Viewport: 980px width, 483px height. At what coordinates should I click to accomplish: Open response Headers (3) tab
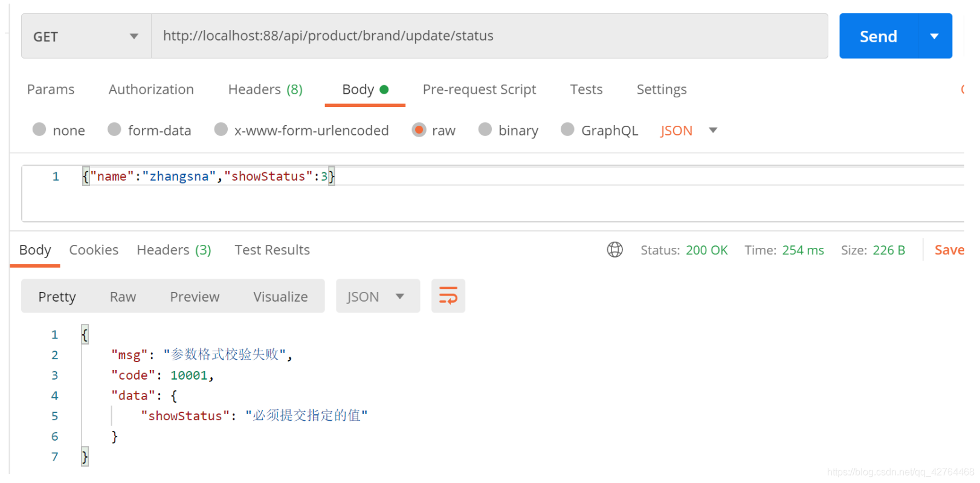(174, 250)
